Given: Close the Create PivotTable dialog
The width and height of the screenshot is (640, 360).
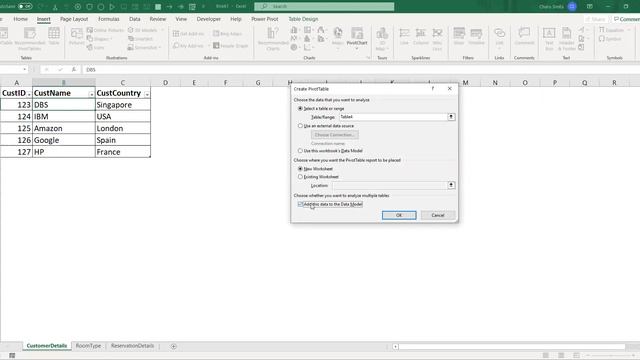Looking at the screenshot, I should pyautogui.click(x=450, y=89).
